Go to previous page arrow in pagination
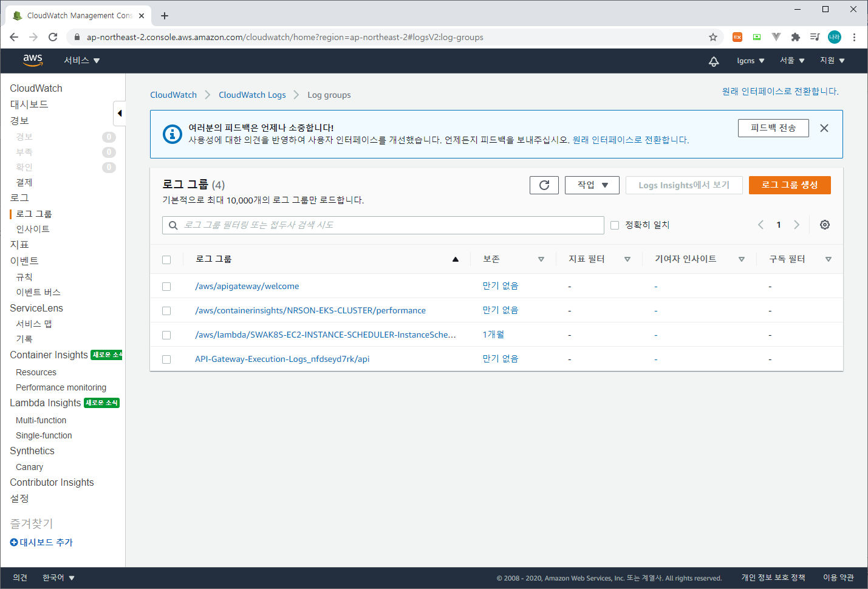Screen dimensions: 868x589 pos(760,225)
